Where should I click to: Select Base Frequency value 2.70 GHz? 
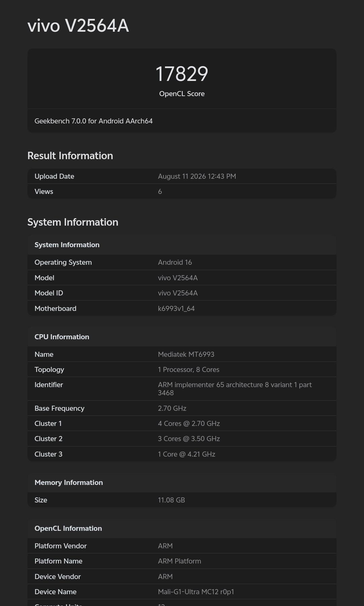(x=172, y=408)
